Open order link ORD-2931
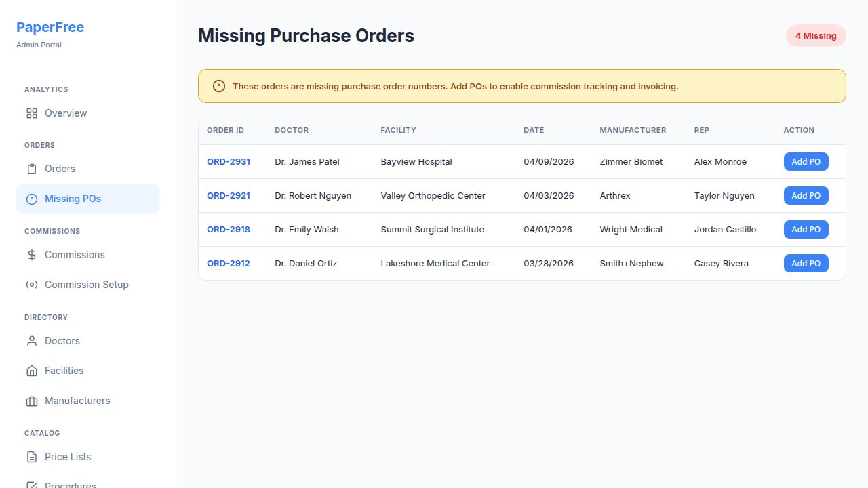Viewport: 868px width, 488px height. point(229,161)
